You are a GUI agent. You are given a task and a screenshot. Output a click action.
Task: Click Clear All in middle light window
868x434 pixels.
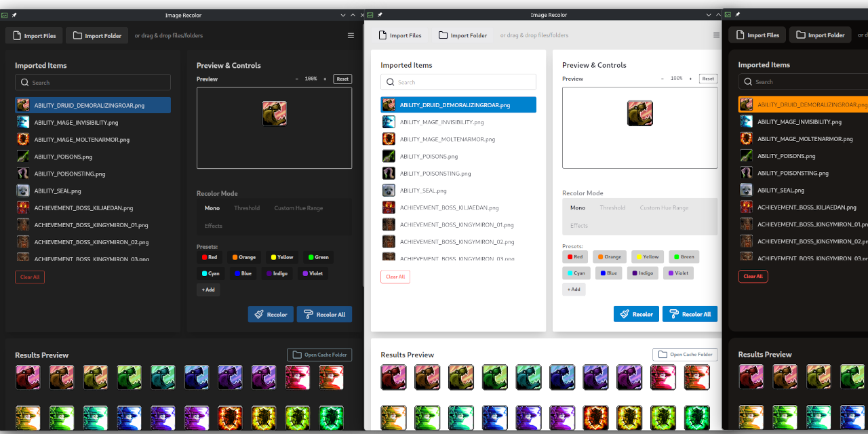(x=395, y=277)
